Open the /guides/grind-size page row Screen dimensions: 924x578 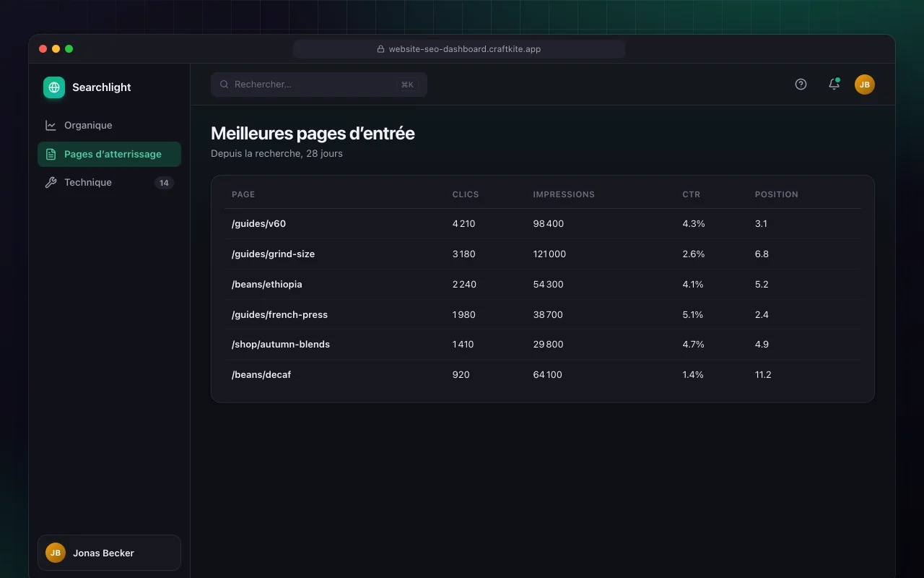click(x=543, y=254)
